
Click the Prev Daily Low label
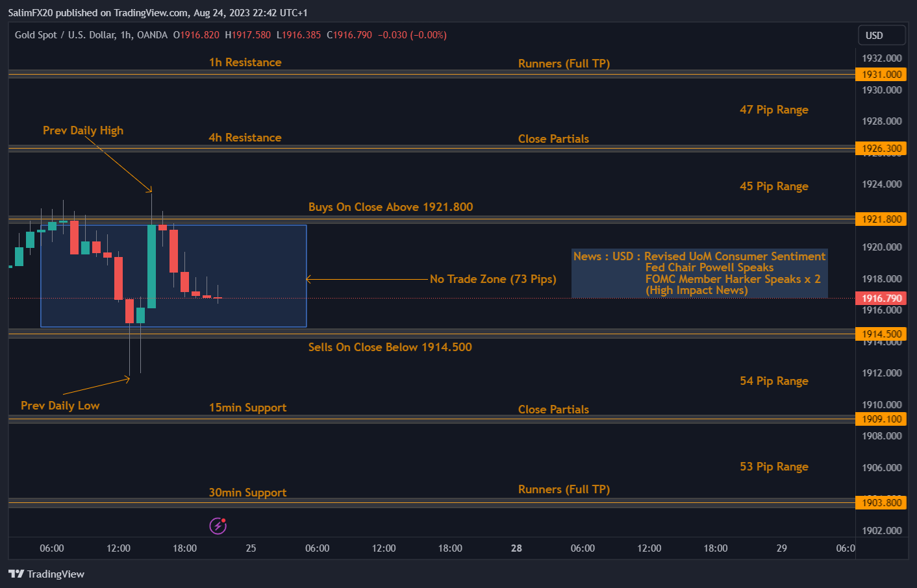59,405
